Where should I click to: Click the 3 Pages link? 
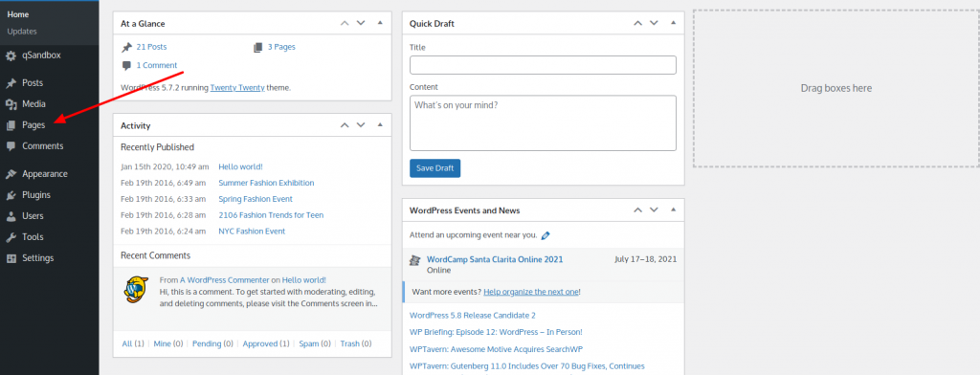click(281, 47)
